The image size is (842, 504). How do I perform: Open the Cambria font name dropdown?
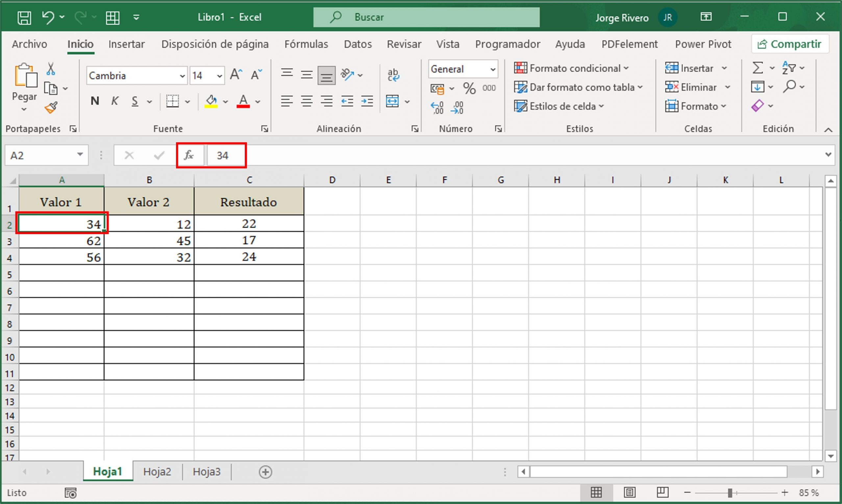pyautogui.click(x=183, y=76)
